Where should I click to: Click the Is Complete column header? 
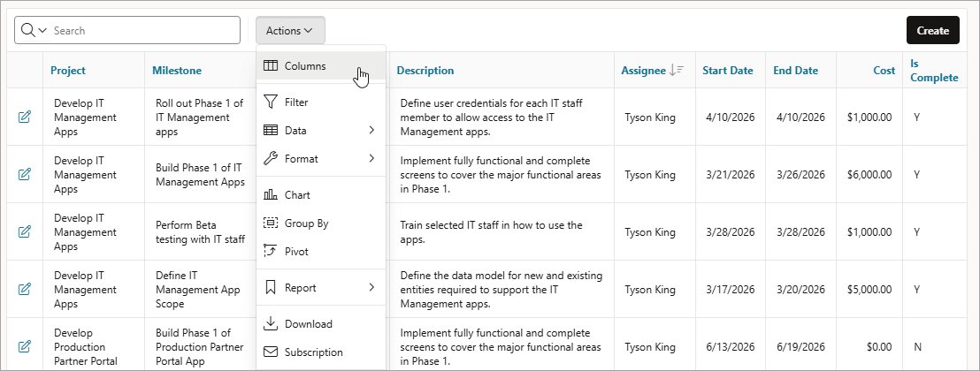(x=934, y=71)
